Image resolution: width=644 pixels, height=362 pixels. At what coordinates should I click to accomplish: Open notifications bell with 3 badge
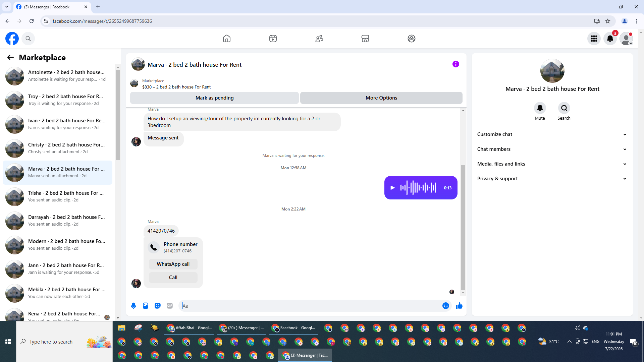click(610, 39)
